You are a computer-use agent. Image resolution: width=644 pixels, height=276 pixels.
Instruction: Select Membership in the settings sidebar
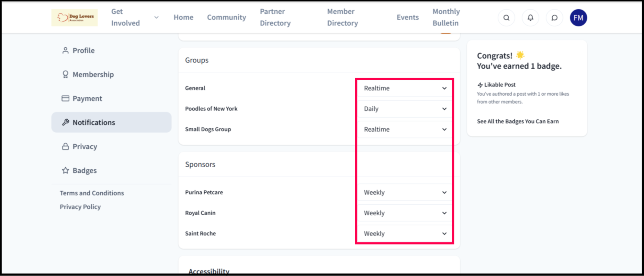111,74
